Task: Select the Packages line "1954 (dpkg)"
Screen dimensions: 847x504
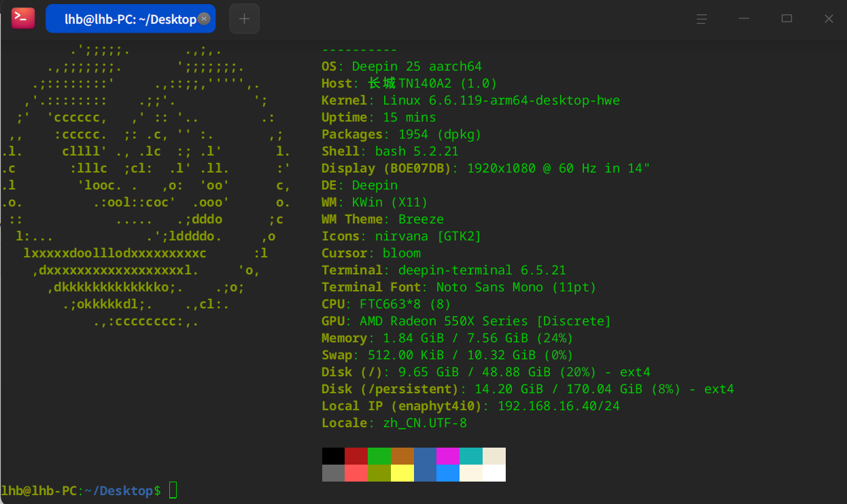Action: pyautogui.click(x=402, y=134)
